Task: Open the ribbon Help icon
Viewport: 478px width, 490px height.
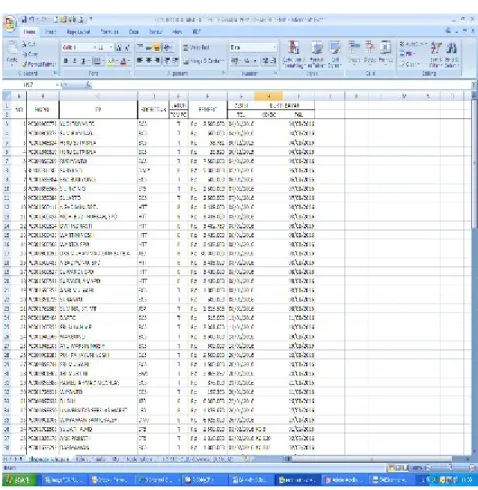Action: pos(449,31)
